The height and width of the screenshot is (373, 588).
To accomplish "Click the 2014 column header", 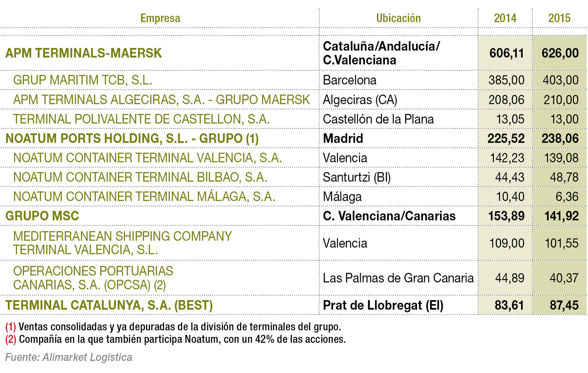I will click(505, 18).
